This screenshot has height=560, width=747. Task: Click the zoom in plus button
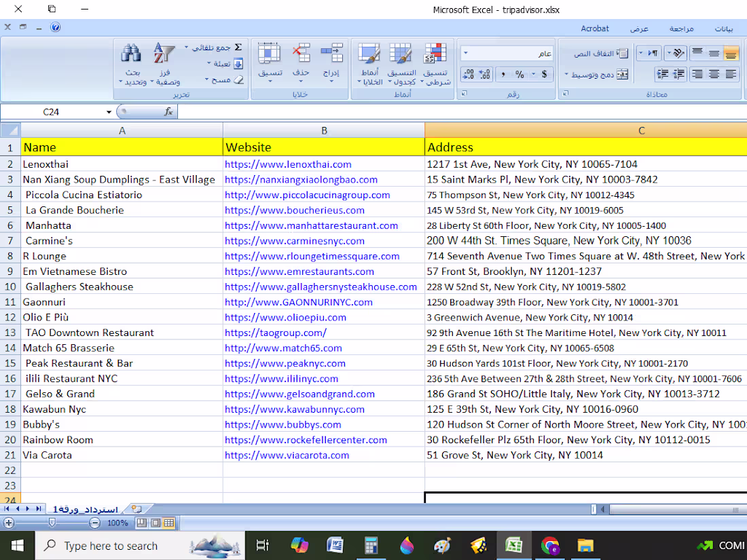pyautogui.click(x=9, y=523)
